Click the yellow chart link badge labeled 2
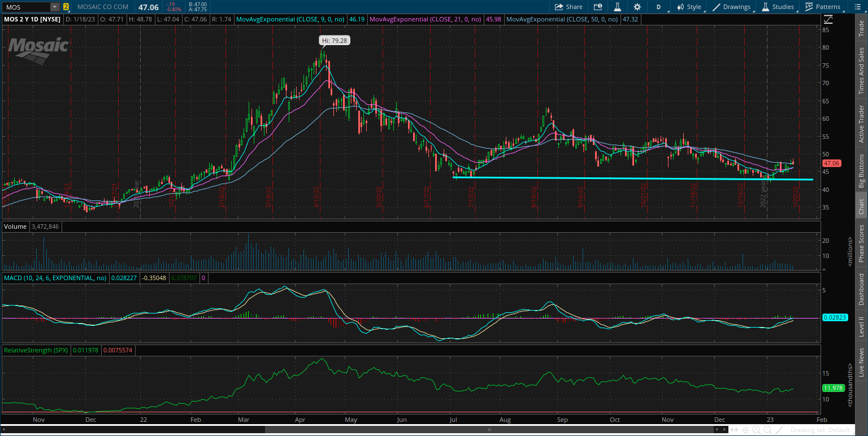This screenshot has height=436, width=868. click(66, 7)
